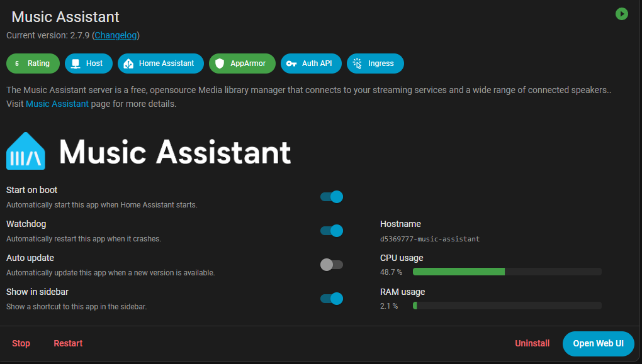Screen dimensions: 642x364
Task: Toggle the Watchdog switch
Action: tap(332, 231)
